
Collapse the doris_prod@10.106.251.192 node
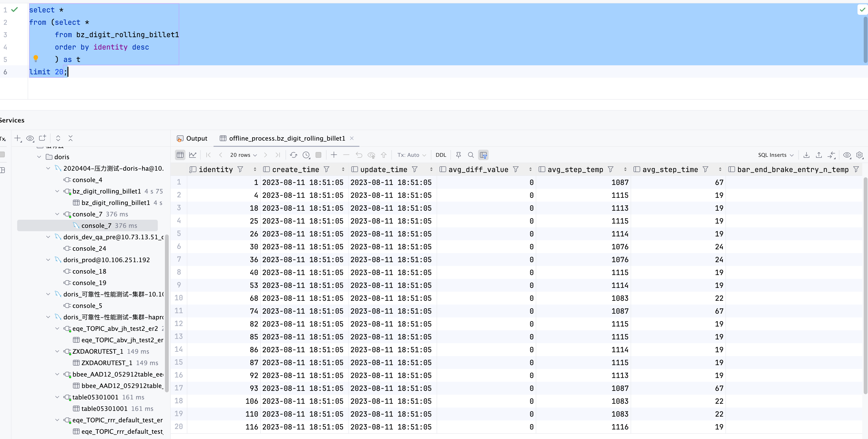pos(48,260)
